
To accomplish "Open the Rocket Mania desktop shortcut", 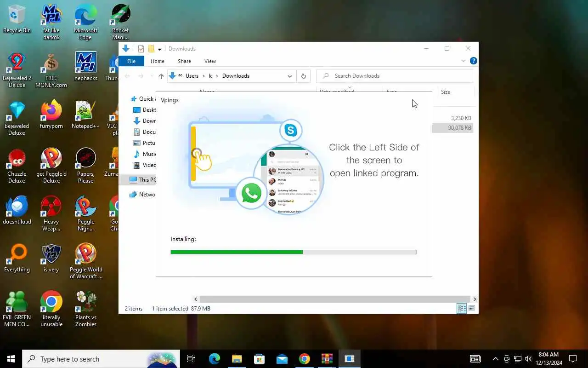I will pyautogui.click(x=120, y=22).
